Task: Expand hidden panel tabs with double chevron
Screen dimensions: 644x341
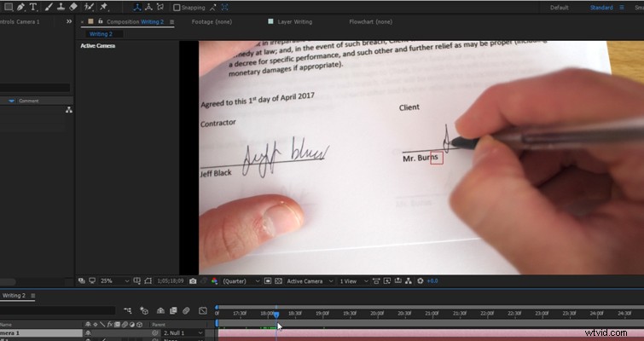Action: (x=69, y=22)
